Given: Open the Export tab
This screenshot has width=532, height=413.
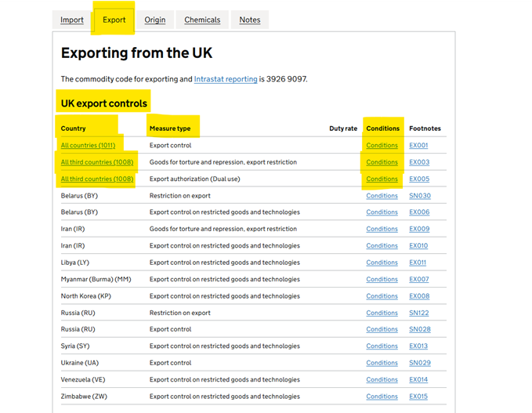Looking at the screenshot, I should (x=114, y=20).
